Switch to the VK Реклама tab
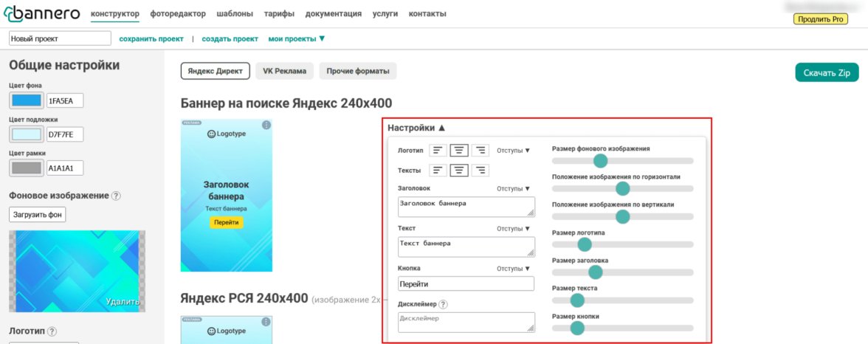The image size is (868, 344). (x=285, y=71)
